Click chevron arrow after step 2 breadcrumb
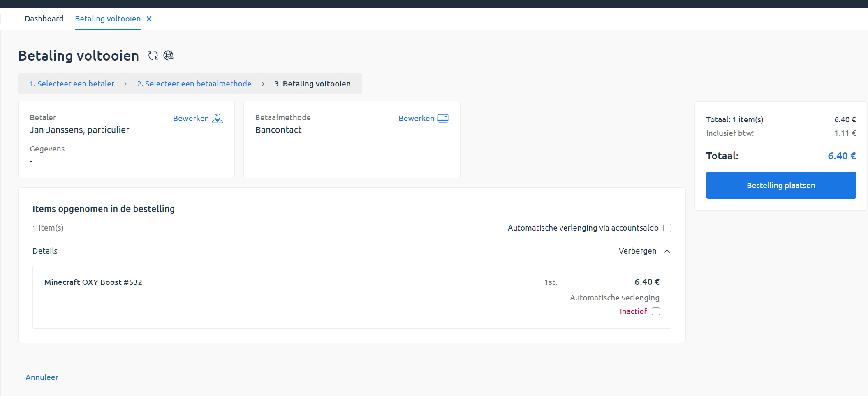 [263, 84]
